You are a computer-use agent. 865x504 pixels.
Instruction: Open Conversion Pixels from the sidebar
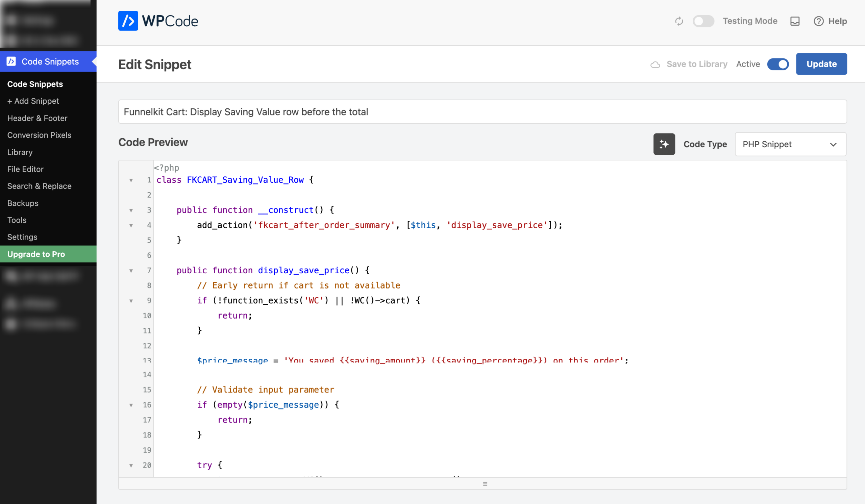(x=39, y=135)
